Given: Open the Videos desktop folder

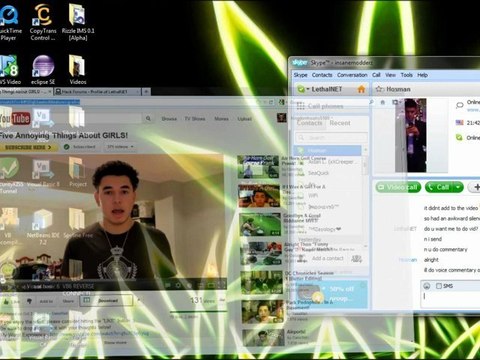Looking at the screenshot, I should click(x=78, y=70).
